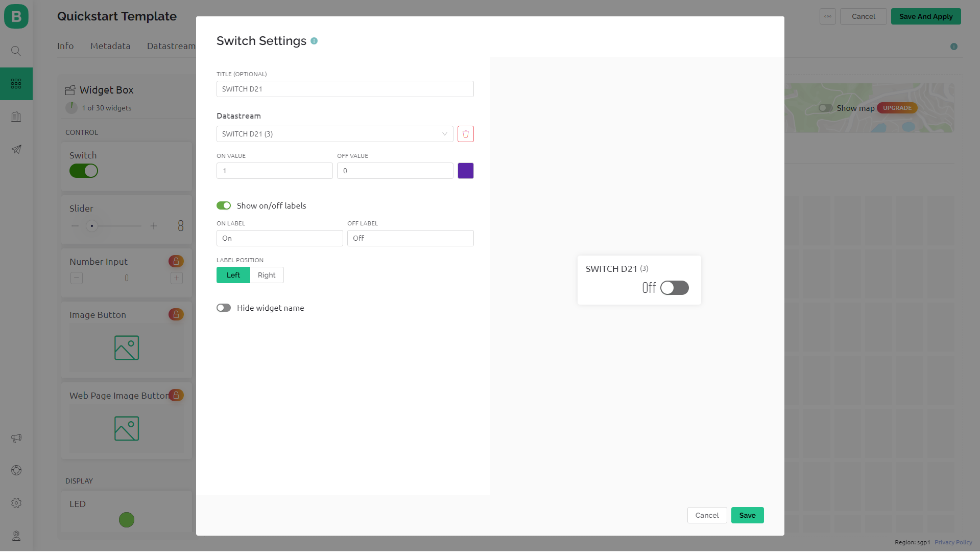
Task: Click the megaphone announcements icon
Action: (x=16, y=438)
